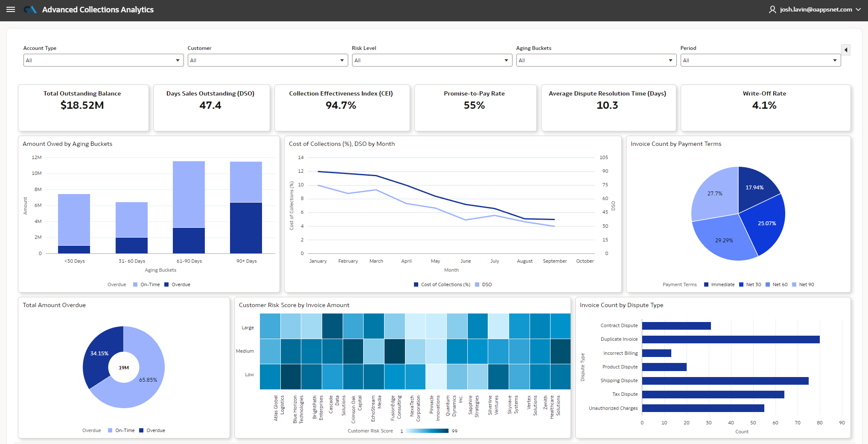Toggle Overdue legend in Total Amount Overdue donut
The image size is (868, 444).
152,430
